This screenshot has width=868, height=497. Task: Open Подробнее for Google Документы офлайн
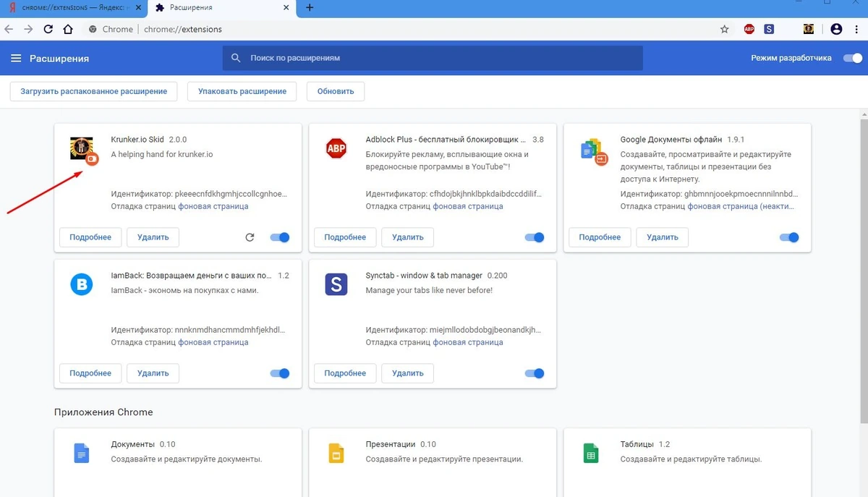600,237
